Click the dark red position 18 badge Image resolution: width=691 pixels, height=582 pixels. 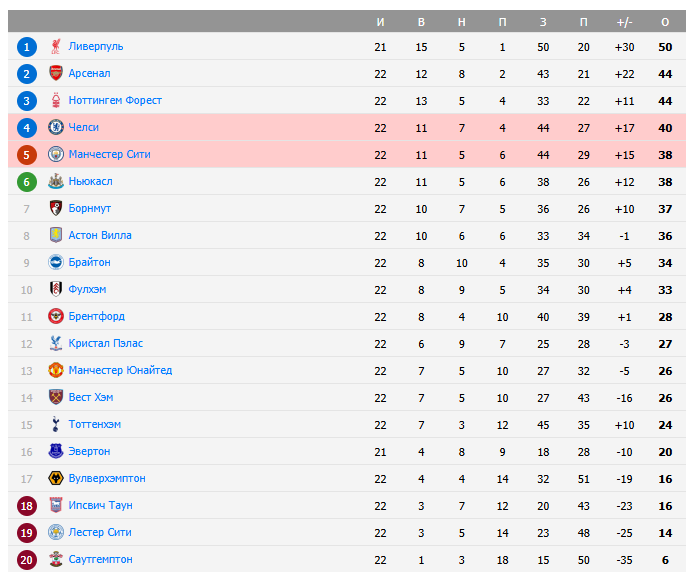27,506
